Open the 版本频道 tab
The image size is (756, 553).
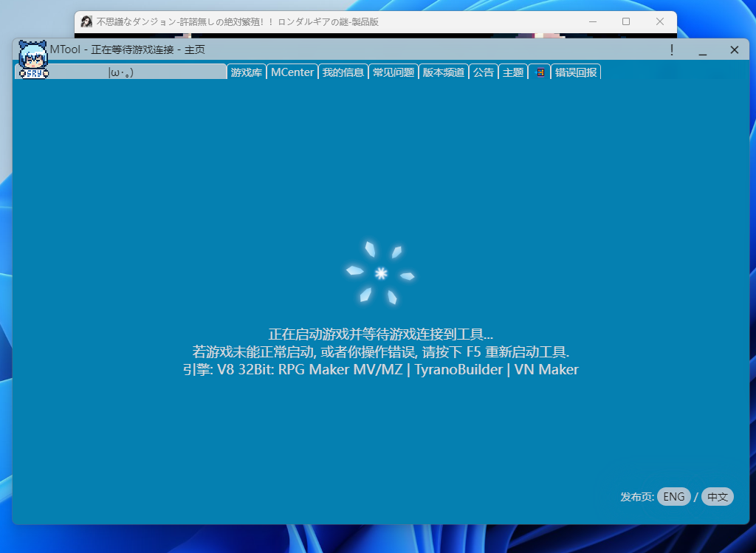(x=444, y=72)
